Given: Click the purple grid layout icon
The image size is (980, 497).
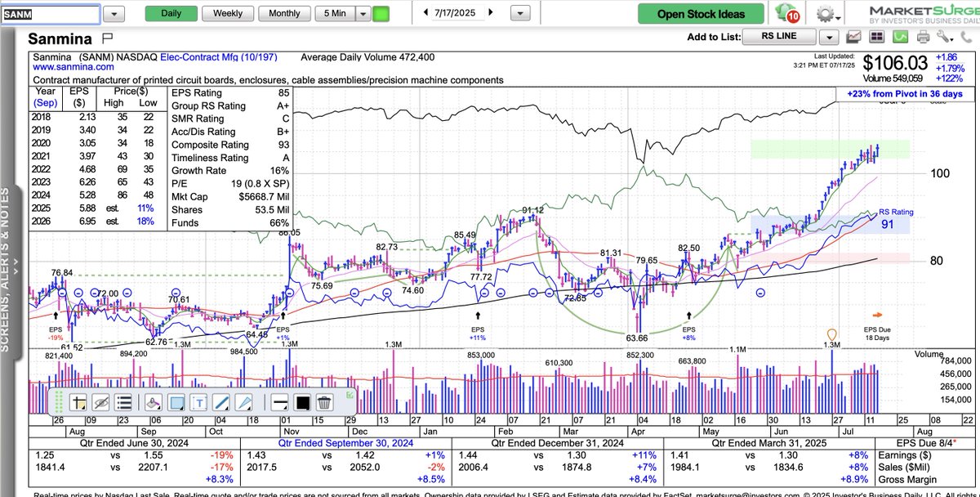Looking at the screenshot, I should (877, 37).
